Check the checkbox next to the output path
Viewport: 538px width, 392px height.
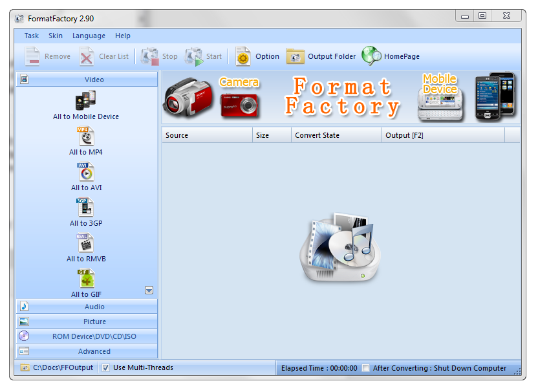click(105, 367)
